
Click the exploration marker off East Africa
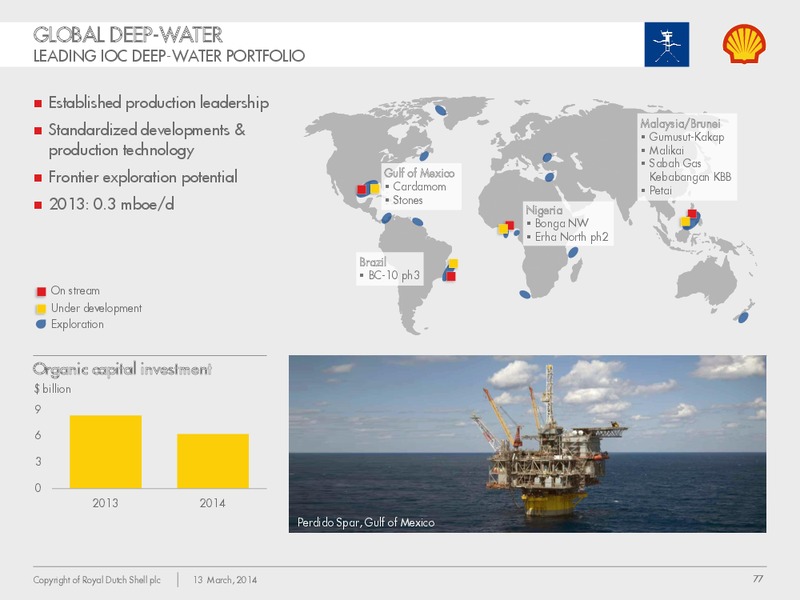(573, 253)
